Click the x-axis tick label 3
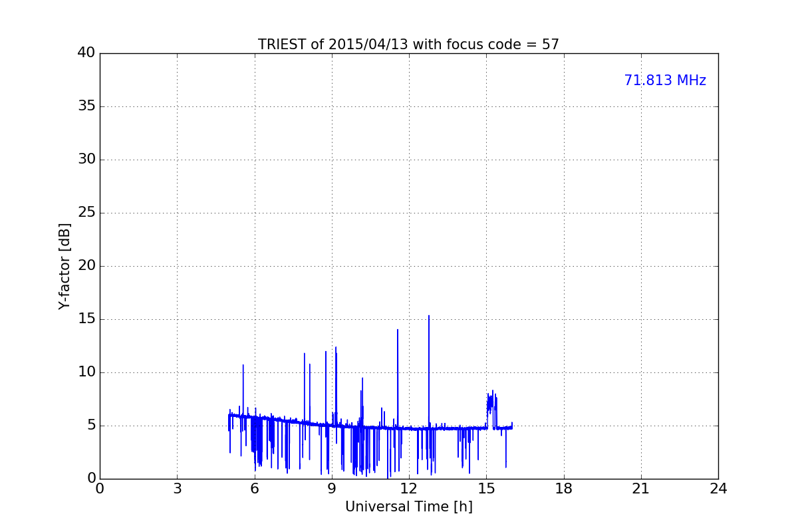 coord(177,489)
